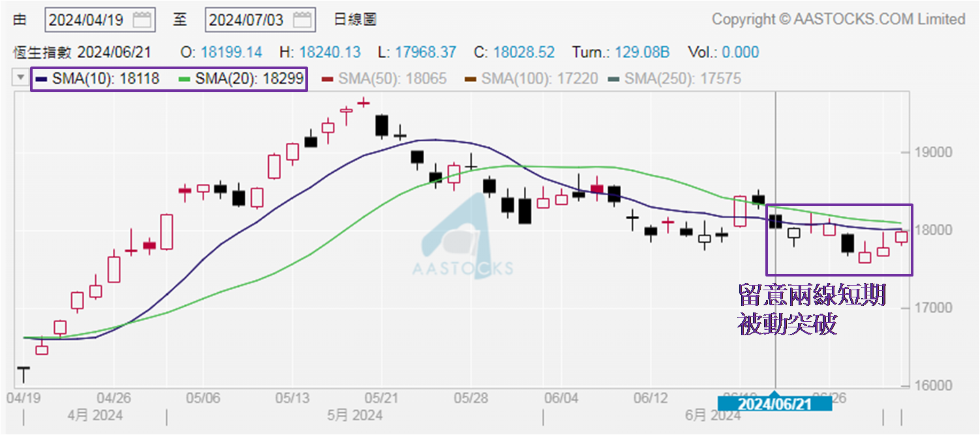The height and width of the screenshot is (435, 980).
Task: Click the AASTOCKS.COM Limited copyright text
Action: 838,20
